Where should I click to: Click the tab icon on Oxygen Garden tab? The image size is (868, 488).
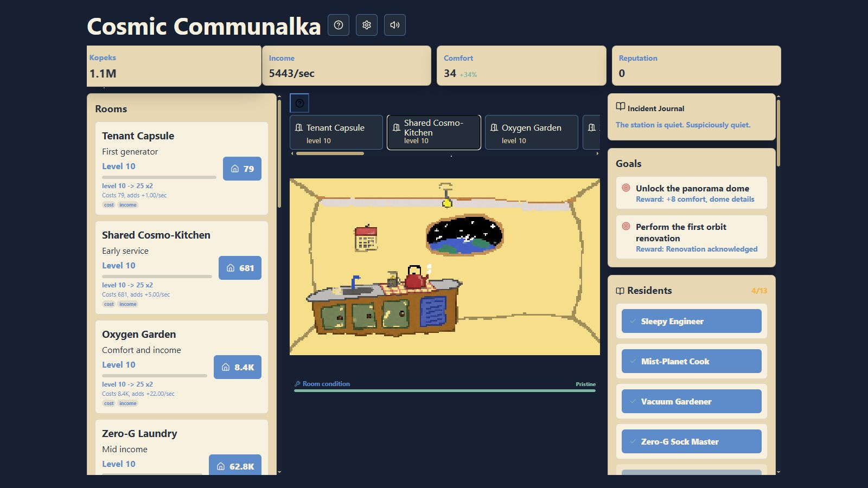click(494, 128)
